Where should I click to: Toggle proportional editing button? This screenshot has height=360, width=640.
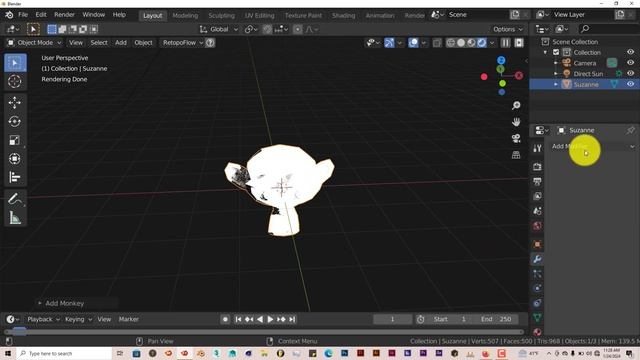point(298,29)
